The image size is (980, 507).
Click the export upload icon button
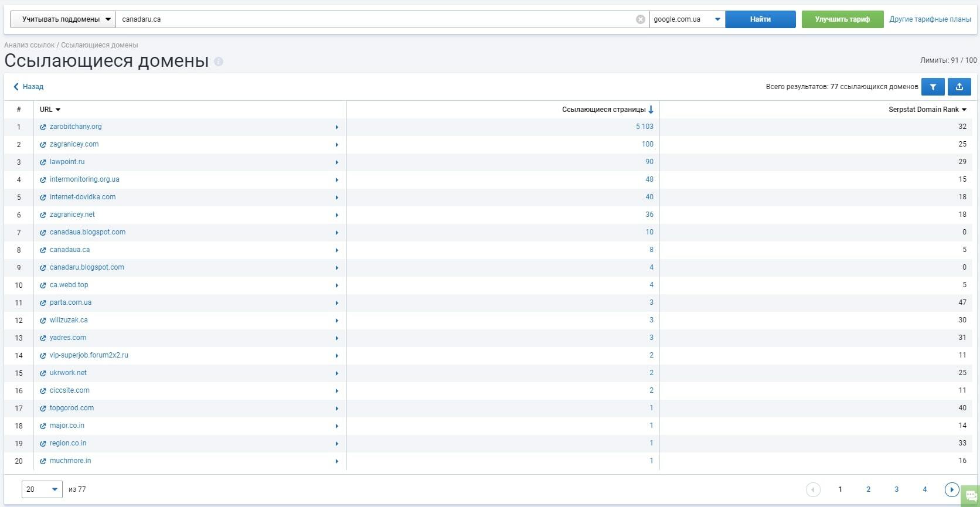[959, 87]
